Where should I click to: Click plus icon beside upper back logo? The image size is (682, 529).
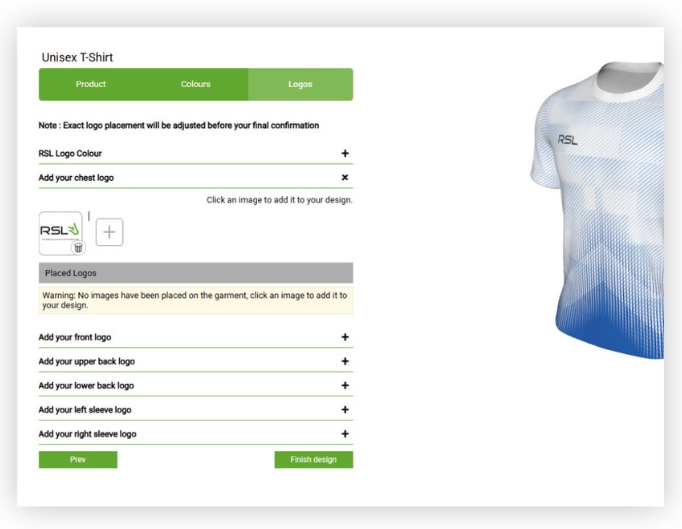tap(345, 361)
